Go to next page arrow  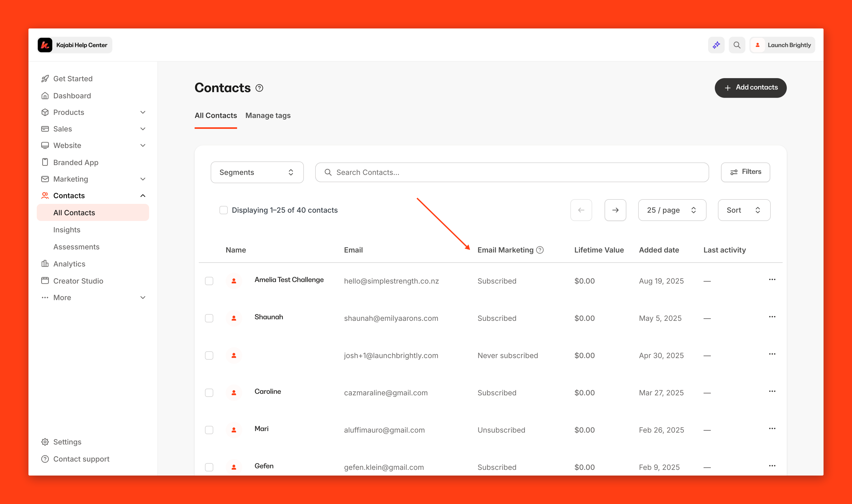coord(615,210)
